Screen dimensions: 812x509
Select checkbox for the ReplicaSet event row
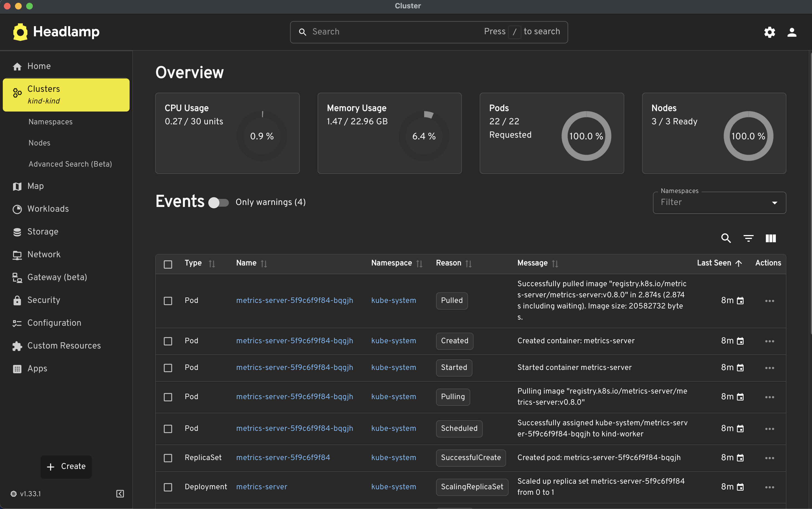pos(168,458)
